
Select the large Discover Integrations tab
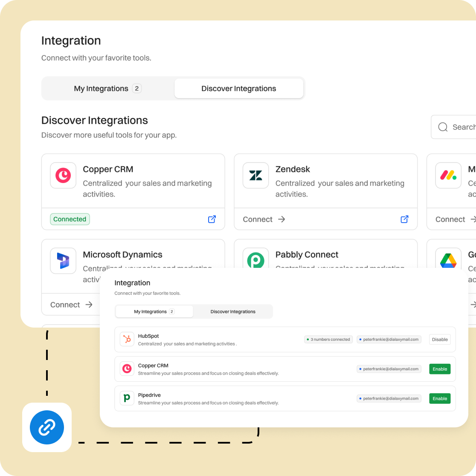(239, 88)
